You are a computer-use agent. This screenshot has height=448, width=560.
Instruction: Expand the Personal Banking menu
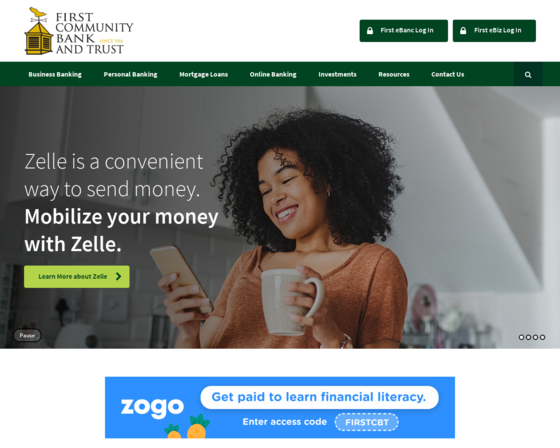tap(130, 74)
